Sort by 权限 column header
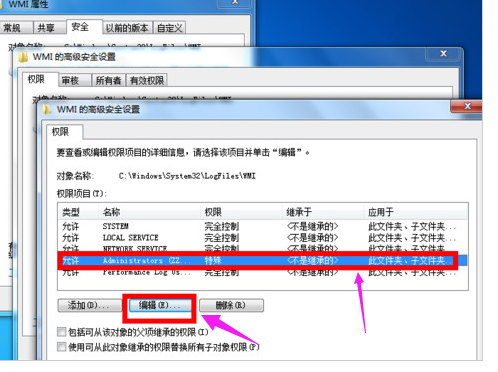498x372 pixels. click(x=241, y=212)
